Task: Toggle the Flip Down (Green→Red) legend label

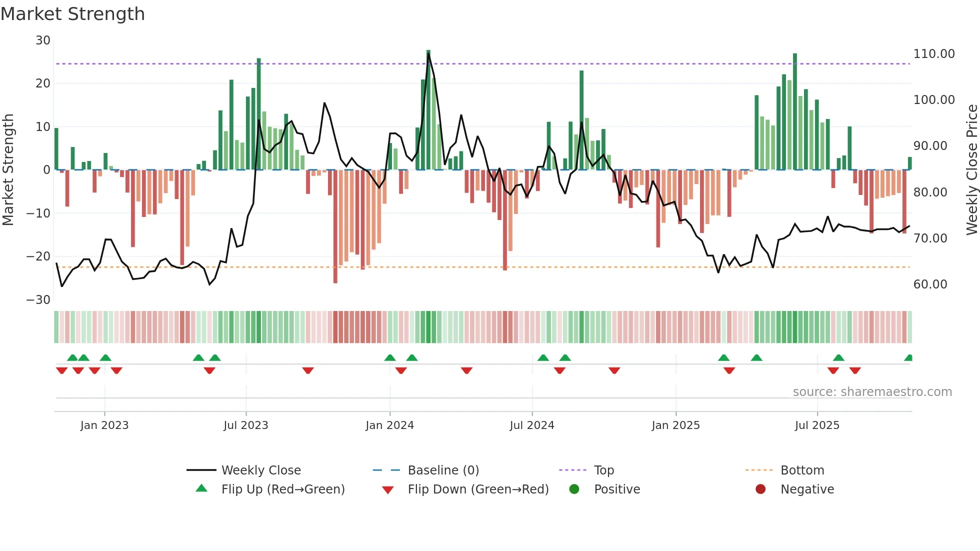Action: [x=478, y=489]
